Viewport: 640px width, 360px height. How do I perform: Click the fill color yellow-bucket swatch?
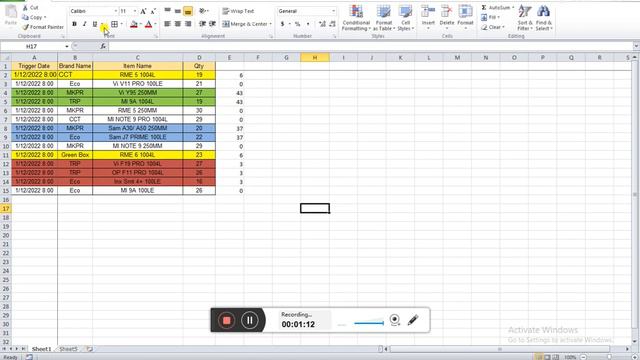pyautogui.click(x=133, y=24)
